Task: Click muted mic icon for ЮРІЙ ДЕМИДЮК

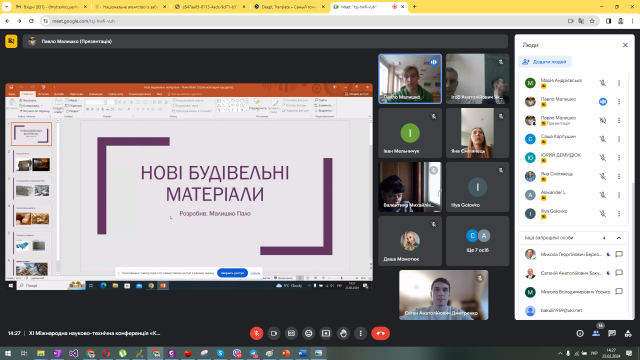Action: click(602, 158)
